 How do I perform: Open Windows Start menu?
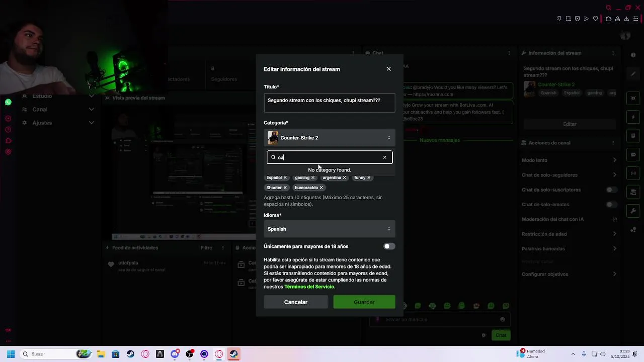pos(11,354)
